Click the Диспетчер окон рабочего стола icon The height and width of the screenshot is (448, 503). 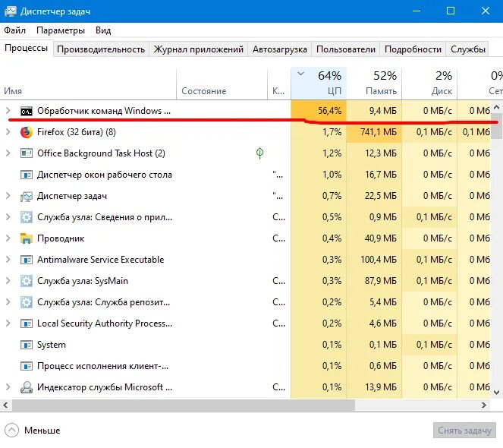click(x=27, y=175)
